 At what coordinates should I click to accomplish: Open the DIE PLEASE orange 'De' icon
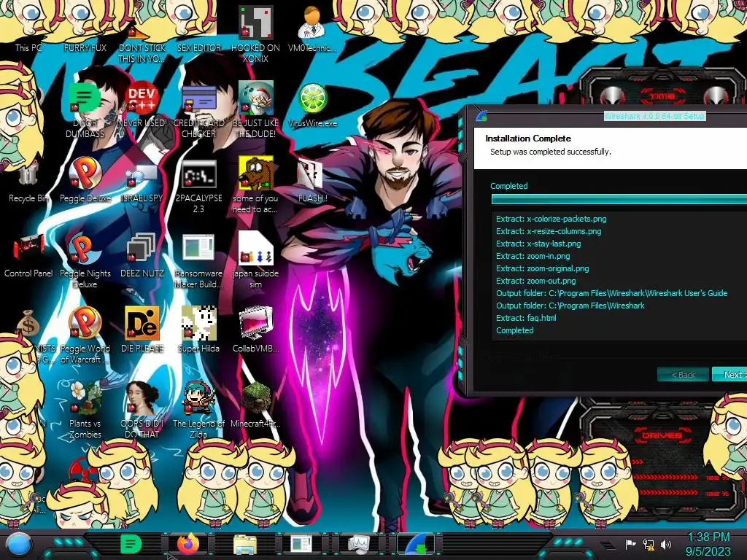tap(142, 323)
